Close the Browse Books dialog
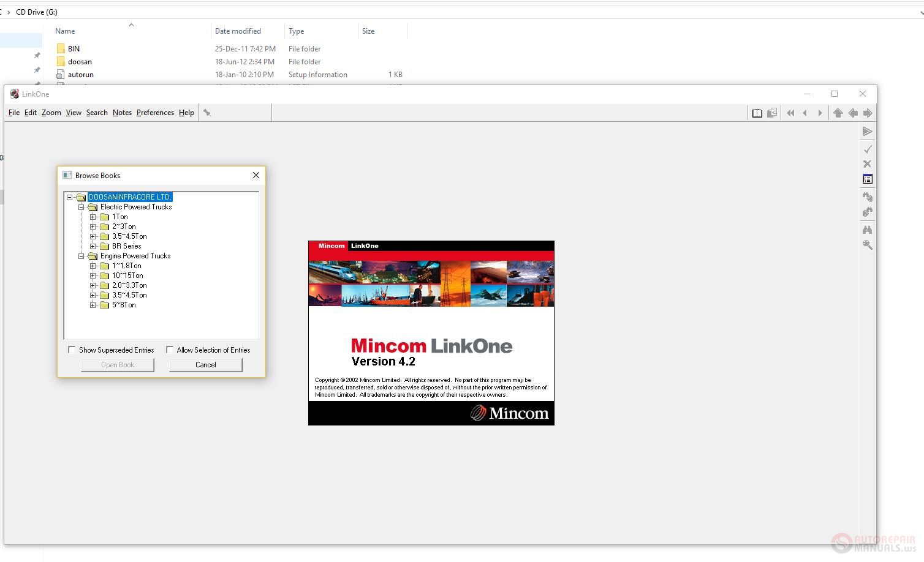The image size is (924, 562). click(x=256, y=175)
